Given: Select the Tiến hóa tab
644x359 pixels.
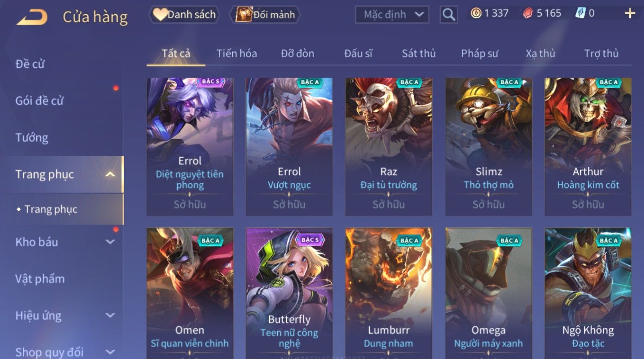Looking at the screenshot, I should 237,53.
